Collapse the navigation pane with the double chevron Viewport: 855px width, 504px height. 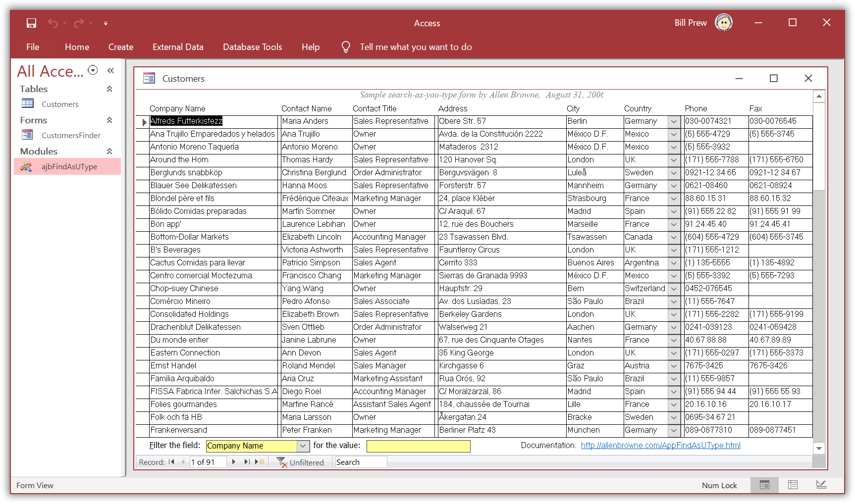tap(110, 71)
